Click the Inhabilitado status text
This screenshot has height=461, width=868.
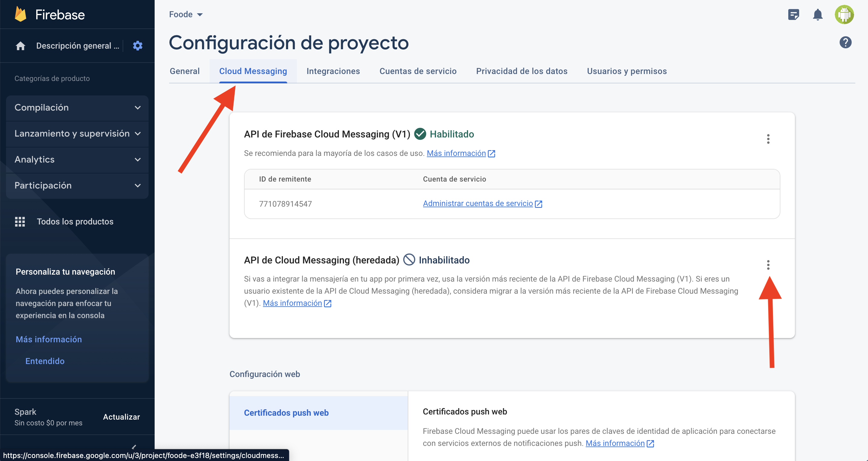444,260
